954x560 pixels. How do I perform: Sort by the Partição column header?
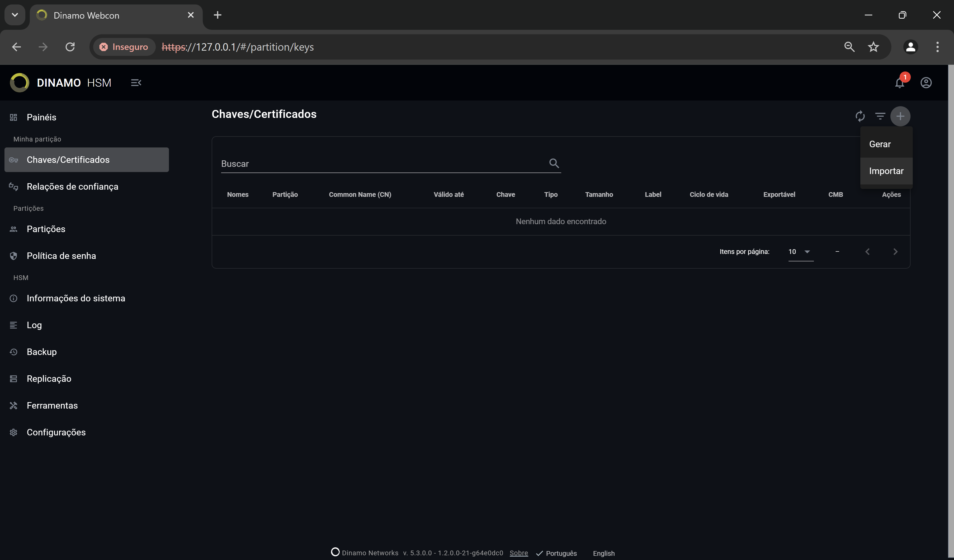pos(285,195)
